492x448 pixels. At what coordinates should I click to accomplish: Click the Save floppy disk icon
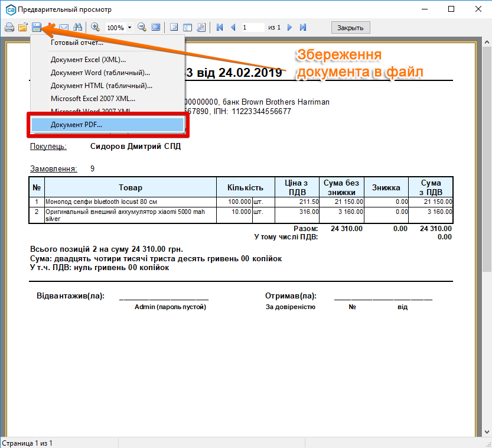click(x=37, y=28)
